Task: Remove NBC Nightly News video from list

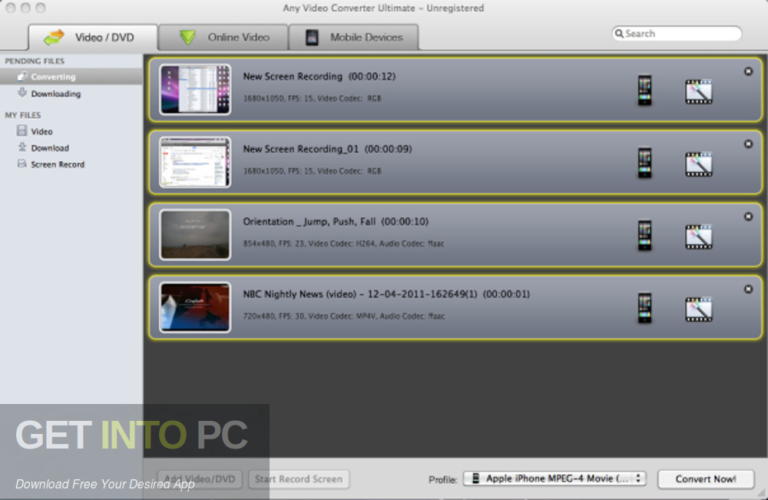Action: (748, 289)
